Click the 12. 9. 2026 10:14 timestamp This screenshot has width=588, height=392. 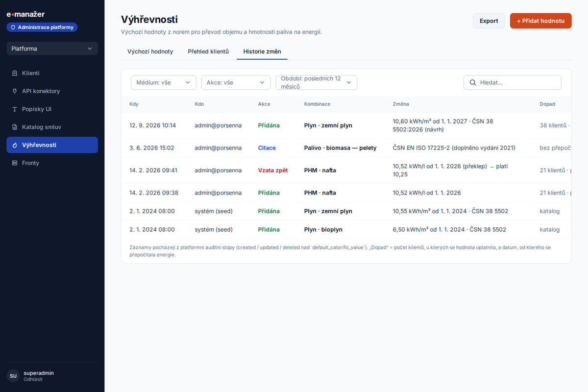[152, 125]
